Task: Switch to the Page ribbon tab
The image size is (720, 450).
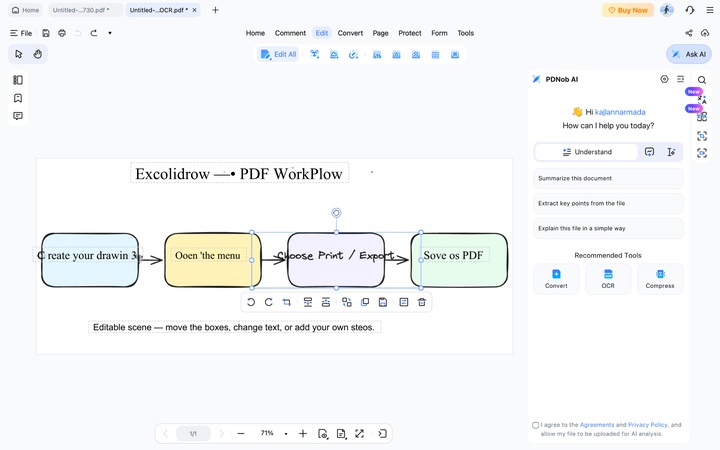Action: (380, 33)
